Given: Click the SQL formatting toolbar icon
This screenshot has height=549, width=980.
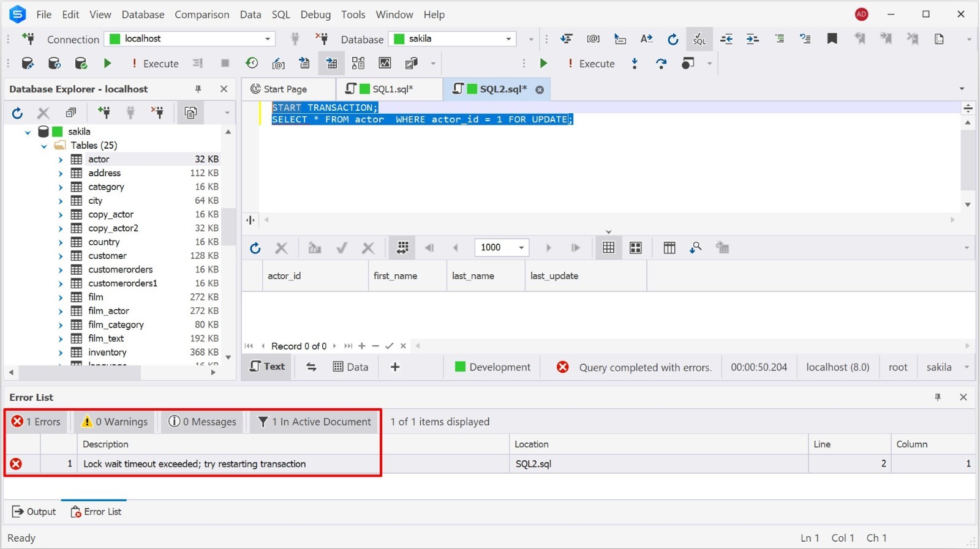Looking at the screenshot, I should click(699, 39).
